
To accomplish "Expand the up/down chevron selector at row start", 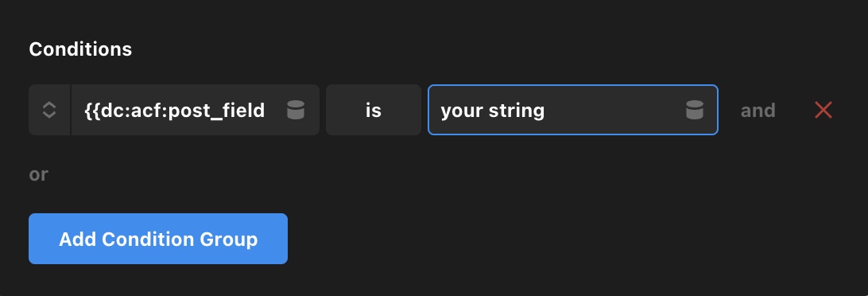I will tap(49, 110).
